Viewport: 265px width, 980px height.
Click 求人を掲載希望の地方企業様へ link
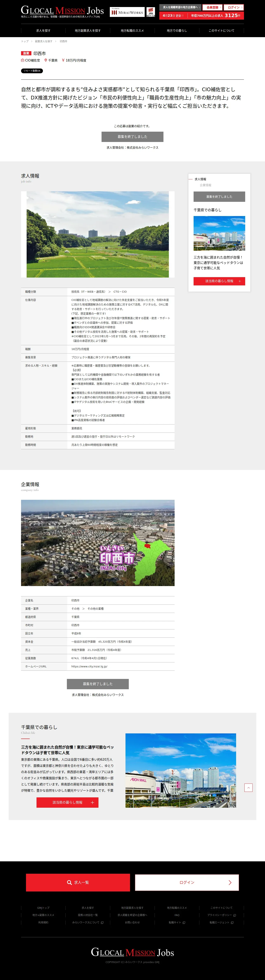180,7
